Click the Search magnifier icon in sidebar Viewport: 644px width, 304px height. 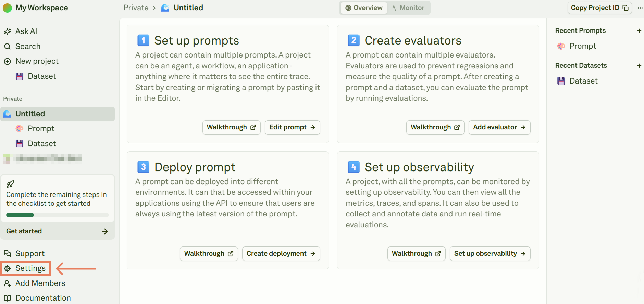pos(7,46)
